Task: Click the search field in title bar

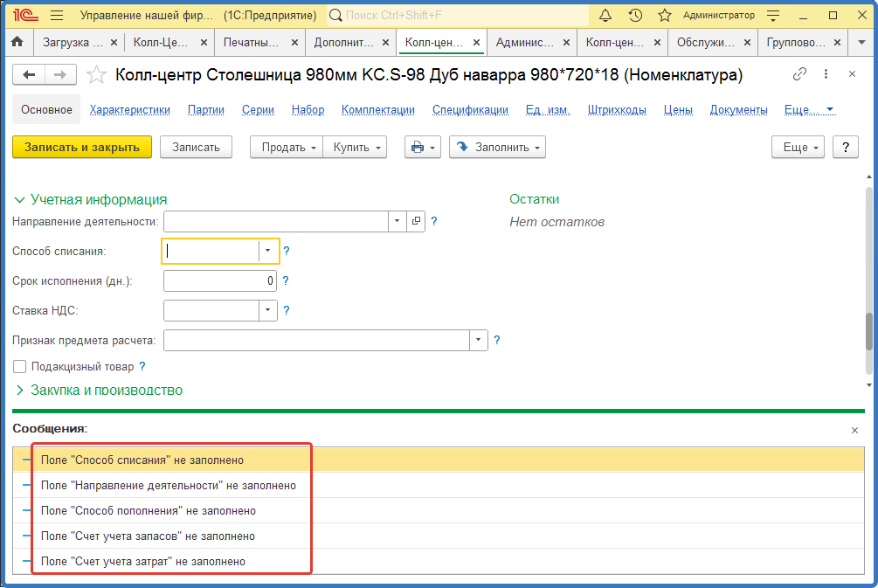Action: click(457, 15)
